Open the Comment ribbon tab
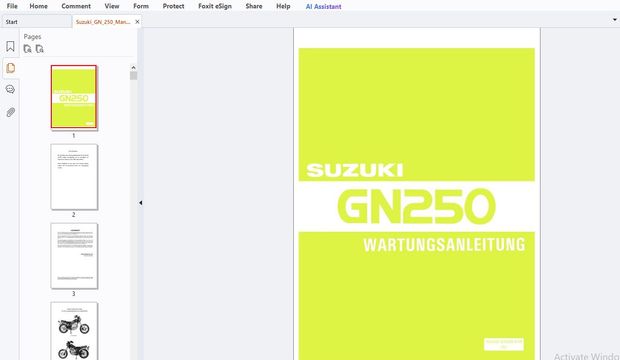The height and width of the screenshot is (360, 620). pos(76,6)
